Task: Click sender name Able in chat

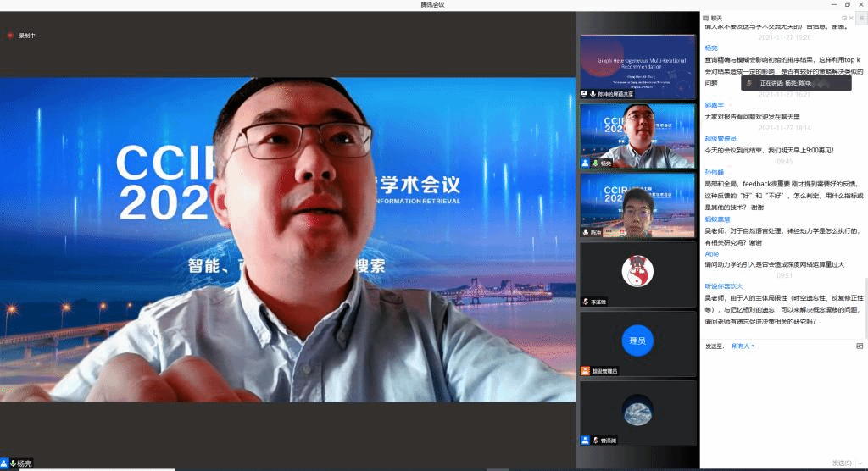Action: coord(712,253)
